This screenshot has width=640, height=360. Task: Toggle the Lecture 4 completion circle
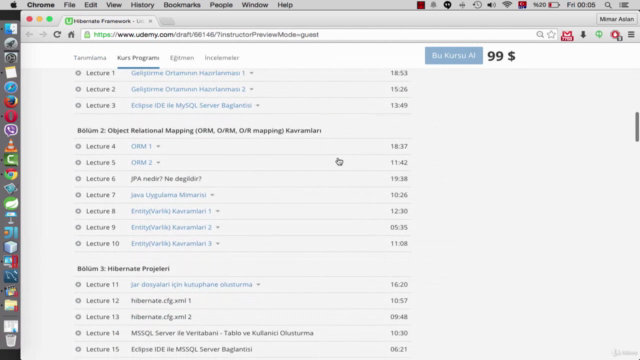(78, 146)
